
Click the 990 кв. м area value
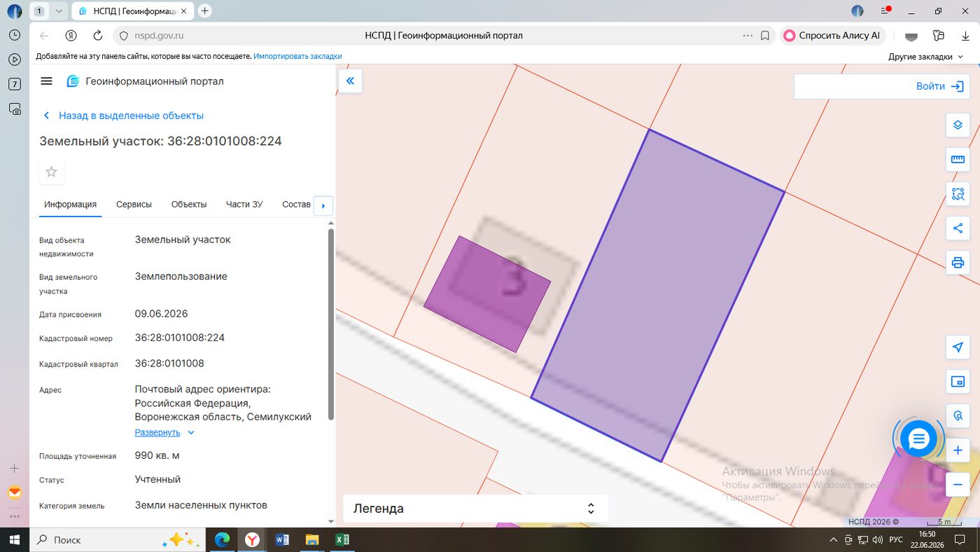coord(157,455)
